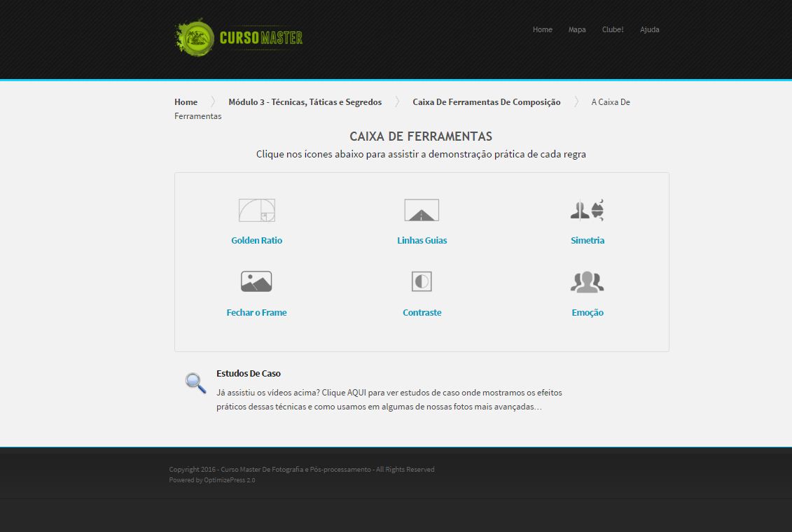Click the magnifying glass Estudos De Caso icon
The width and height of the screenshot is (792, 532).
coord(195,383)
